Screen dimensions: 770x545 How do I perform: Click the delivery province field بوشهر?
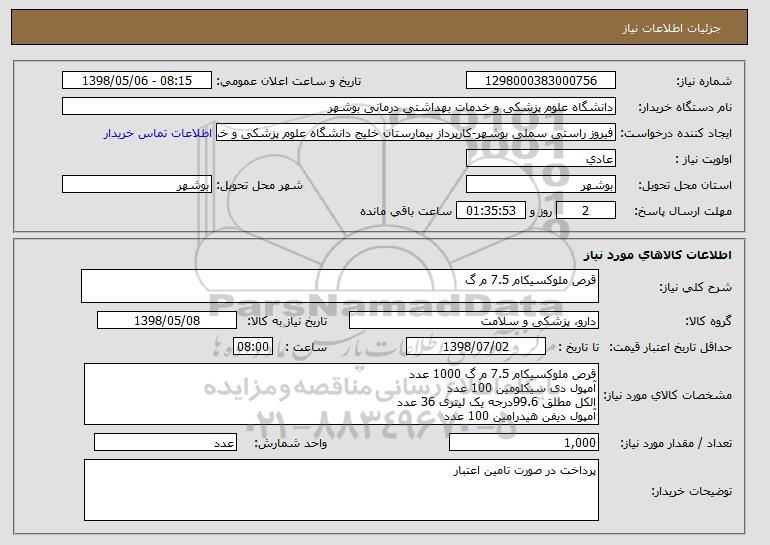pos(541,185)
